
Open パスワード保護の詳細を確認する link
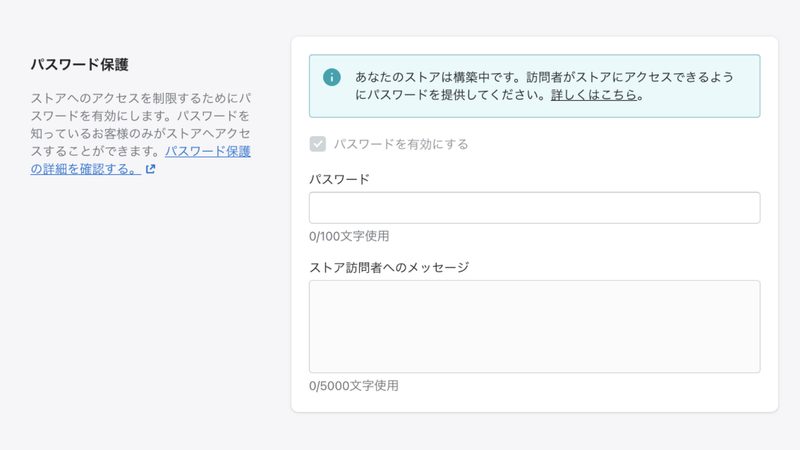click(140, 160)
